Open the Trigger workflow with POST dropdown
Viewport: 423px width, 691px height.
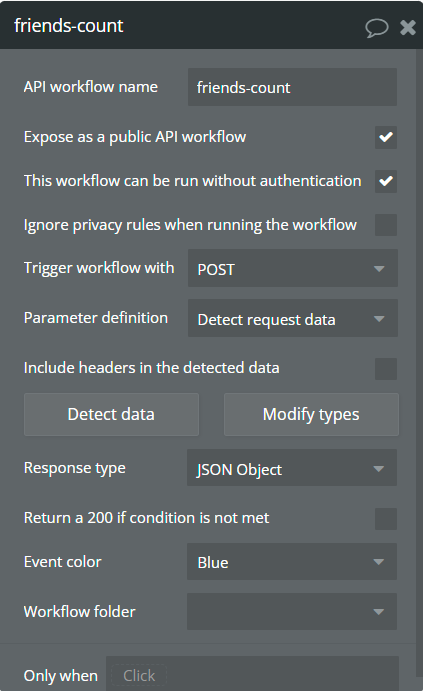pos(293,268)
